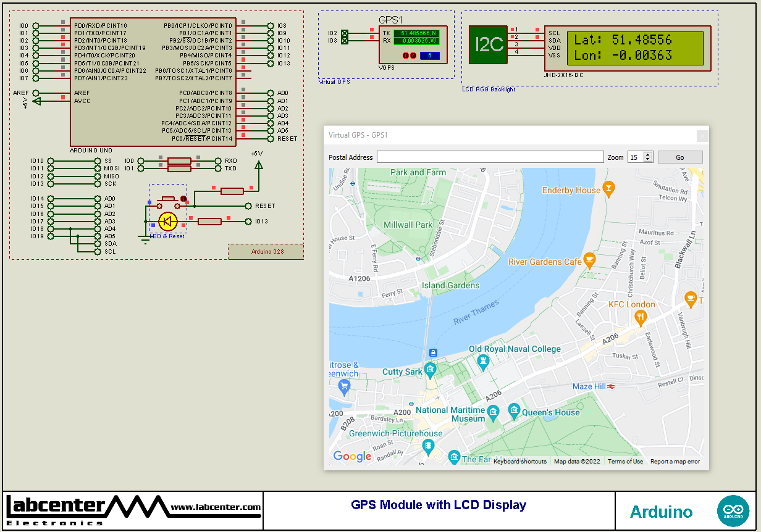The width and height of the screenshot is (761, 532).
Task: Click the Cutty Sark museum marker
Action: (431, 369)
